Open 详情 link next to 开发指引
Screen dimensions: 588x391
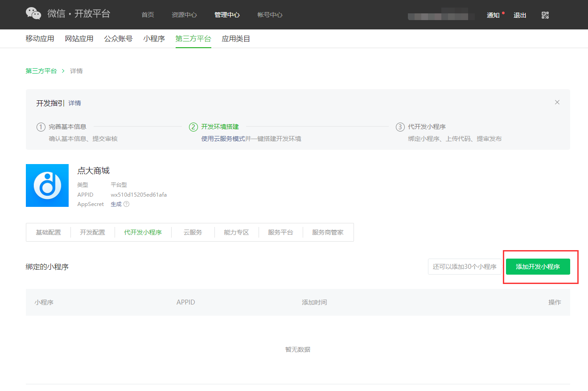pyautogui.click(x=75, y=103)
